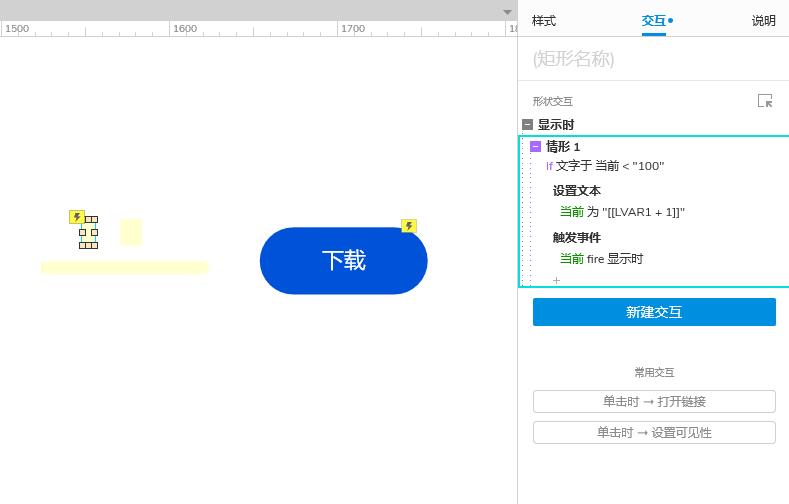Click the lightning badge on selected widget
Screen dimensions: 789x504
tap(76, 217)
